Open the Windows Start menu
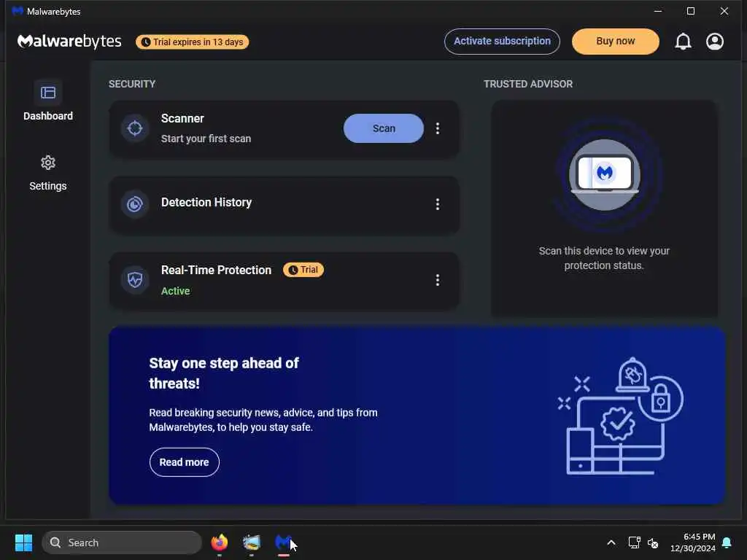This screenshot has height=560, width=747. [x=23, y=542]
